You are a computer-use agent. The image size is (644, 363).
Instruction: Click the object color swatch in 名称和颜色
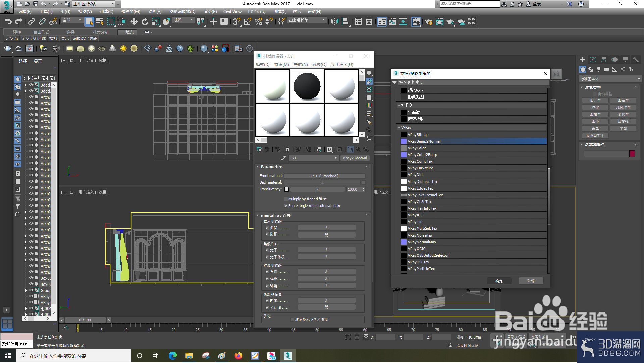pyautogui.click(x=632, y=154)
